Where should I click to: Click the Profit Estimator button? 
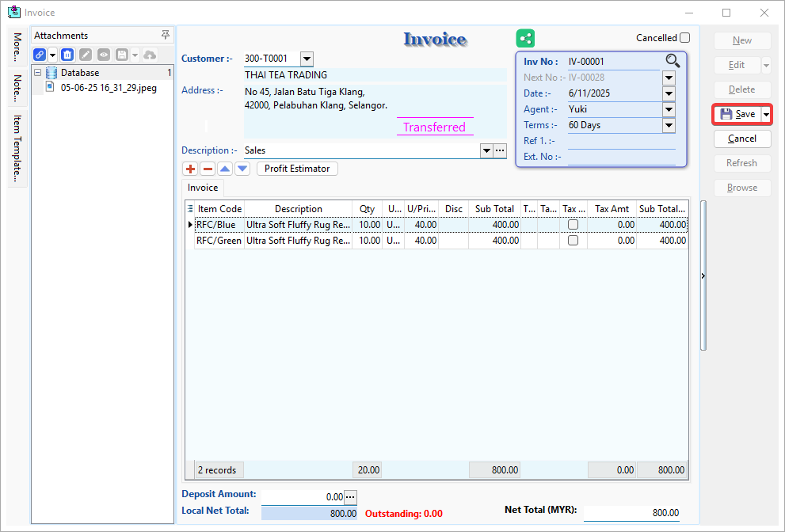(x=297, y=169)
